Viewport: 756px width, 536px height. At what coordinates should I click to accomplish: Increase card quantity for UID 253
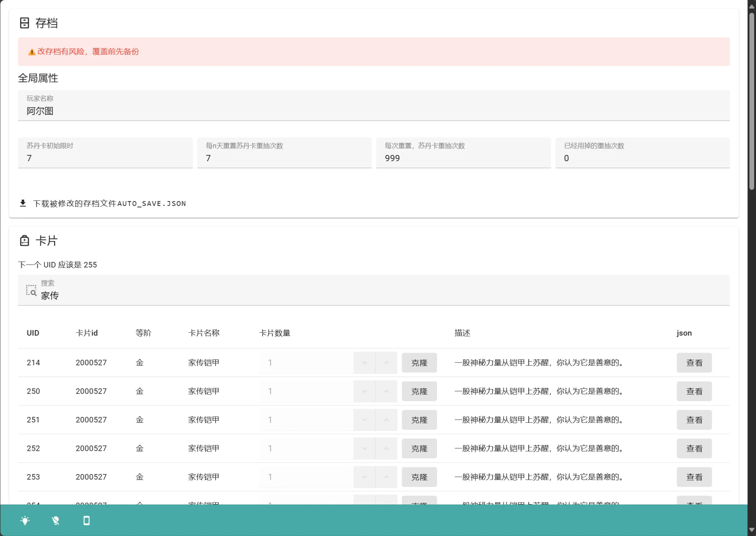click(x=386, y=477)
